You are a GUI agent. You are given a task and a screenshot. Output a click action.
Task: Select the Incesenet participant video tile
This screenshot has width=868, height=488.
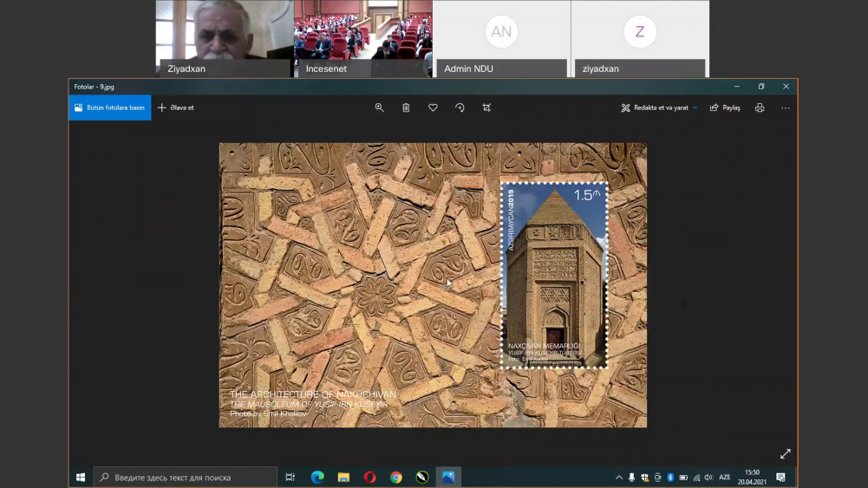[x=363, y=39]
